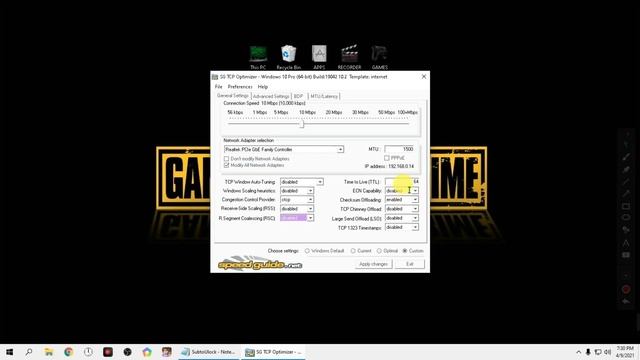Open the volume tray icon

tap(607, 352)
